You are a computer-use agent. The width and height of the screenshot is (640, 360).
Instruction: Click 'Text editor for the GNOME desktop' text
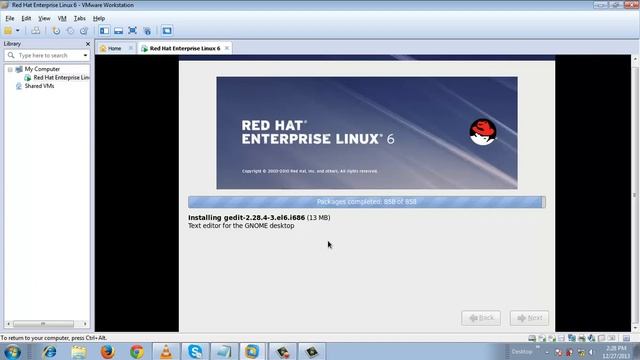point(241,226)
